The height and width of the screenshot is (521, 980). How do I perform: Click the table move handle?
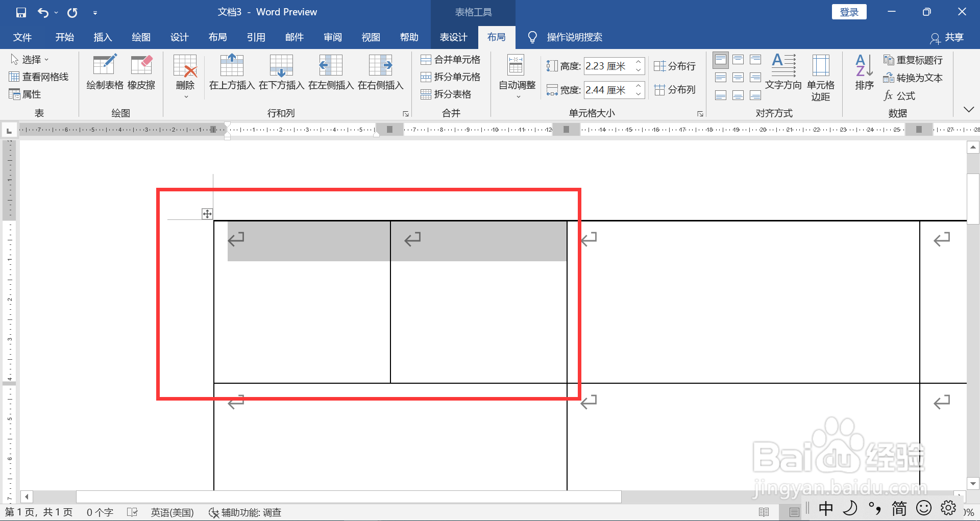pos(207,214)
